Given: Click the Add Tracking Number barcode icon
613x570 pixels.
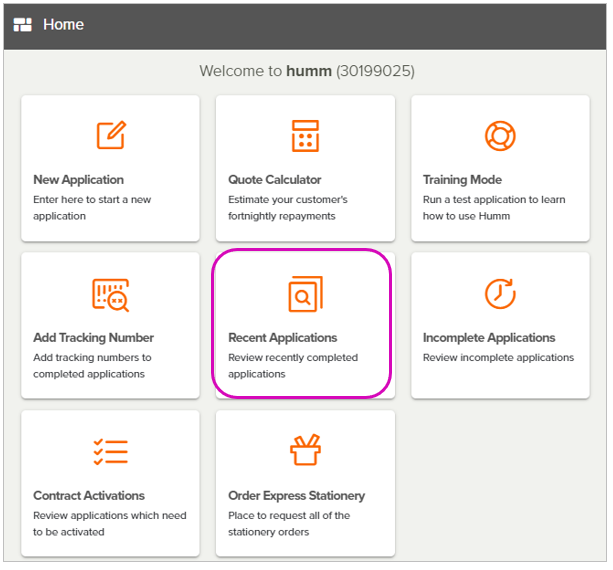Looking at the screenshot, I should (111, 295).
